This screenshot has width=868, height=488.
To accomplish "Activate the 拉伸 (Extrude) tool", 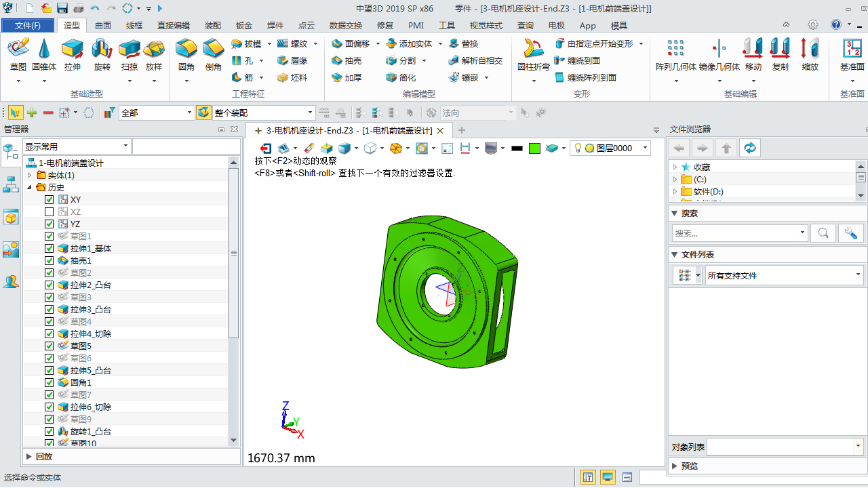I will pos(72,54).
